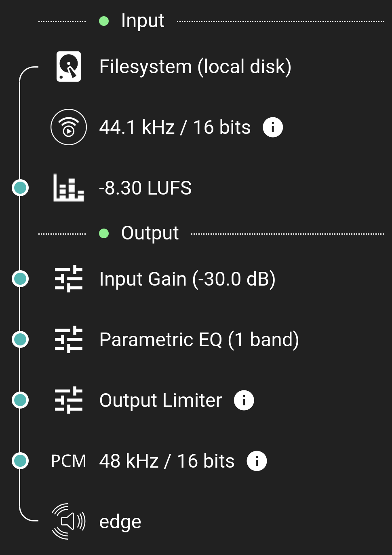The image size is (392, 555).
Task: Open info for 44.1 kHz / 16 bits
Action: click(x=273, y=127)
